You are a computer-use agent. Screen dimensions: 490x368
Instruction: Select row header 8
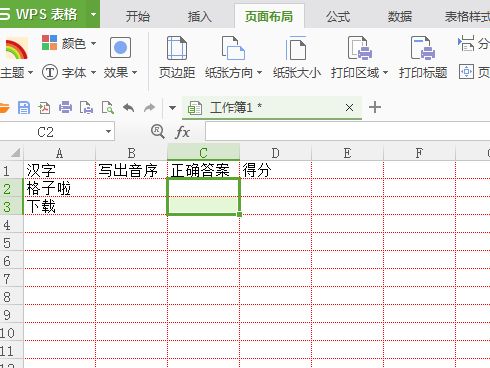pos(11,296)
